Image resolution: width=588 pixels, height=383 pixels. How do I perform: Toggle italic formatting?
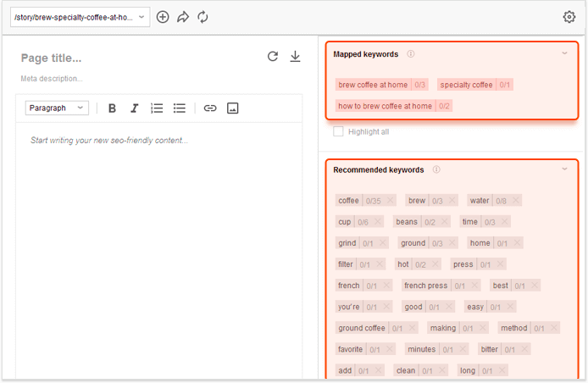coord(134,108)
